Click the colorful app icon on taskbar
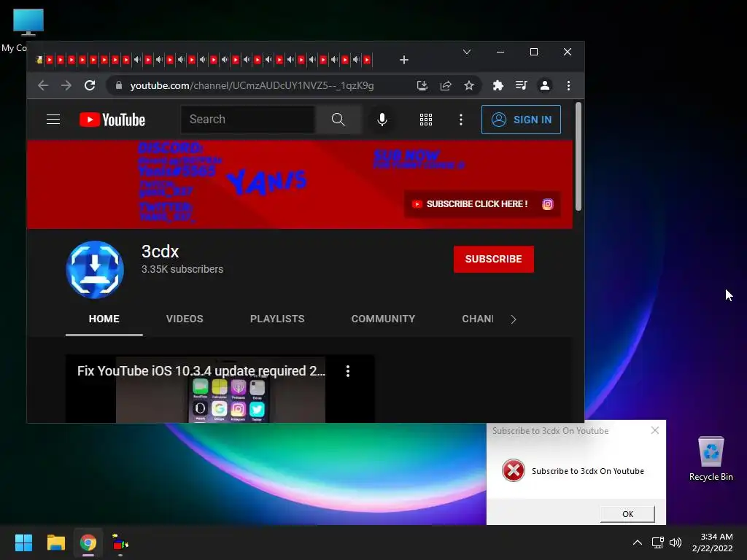The height and width of the screenshot is (560, 747). [x=120, y=542]
